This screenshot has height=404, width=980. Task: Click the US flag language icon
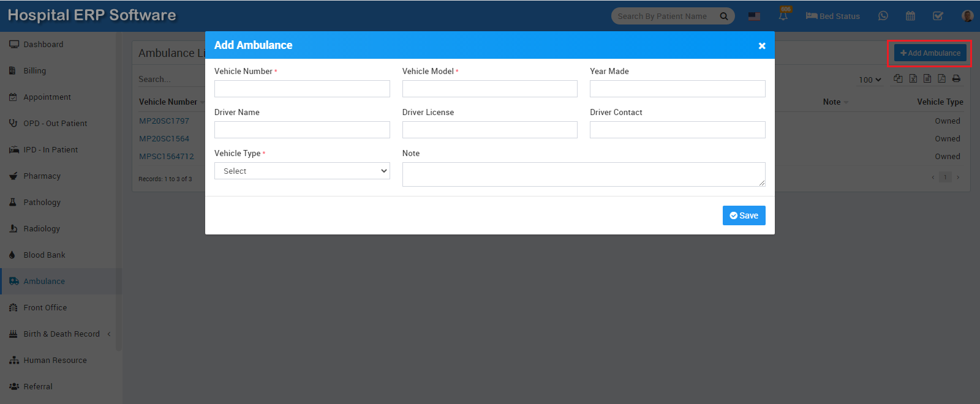coord(754,16)
